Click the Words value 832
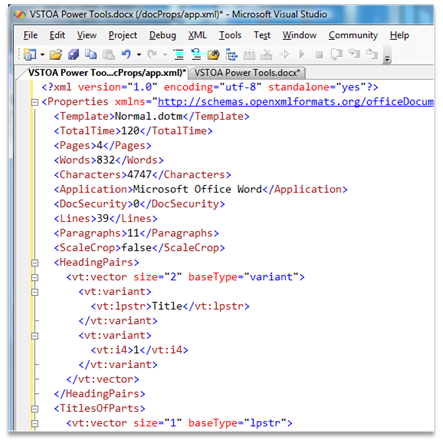 tap(106, 160)
